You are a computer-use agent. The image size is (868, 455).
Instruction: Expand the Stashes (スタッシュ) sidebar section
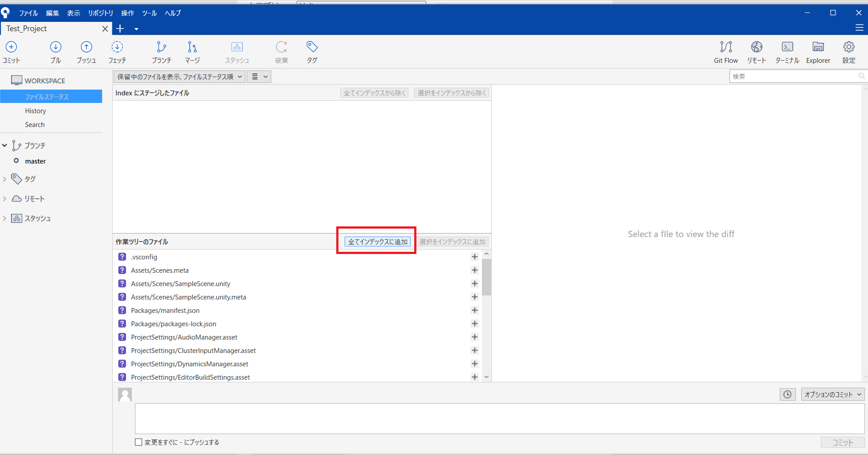[x=4, y=218]
